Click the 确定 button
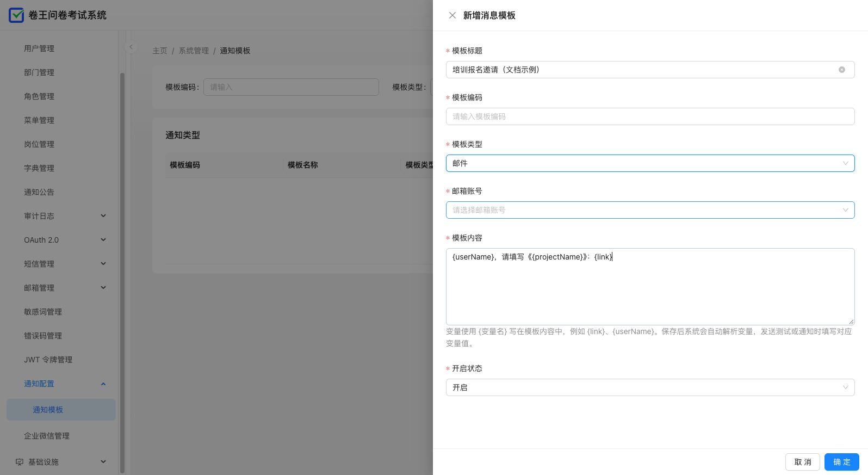868x475 pixels. pyautogui.click(x=841, y=462)
